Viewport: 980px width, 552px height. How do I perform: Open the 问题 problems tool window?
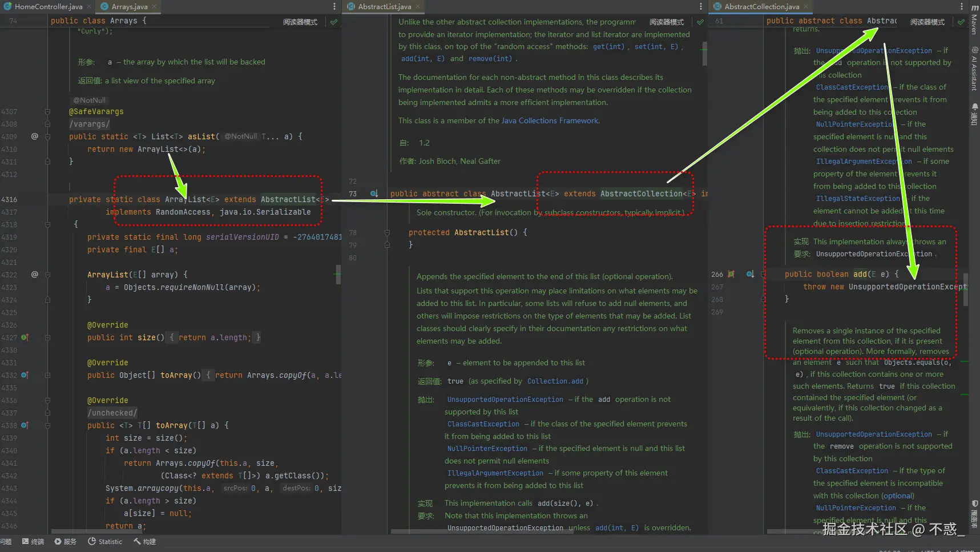[6, 542]
